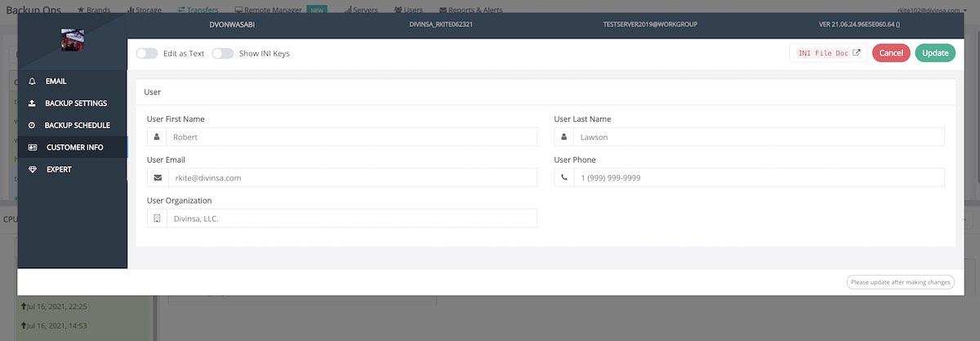
Task: Open the EMAIL settings section
Action: pyautogui.click(x=72, y=82)
